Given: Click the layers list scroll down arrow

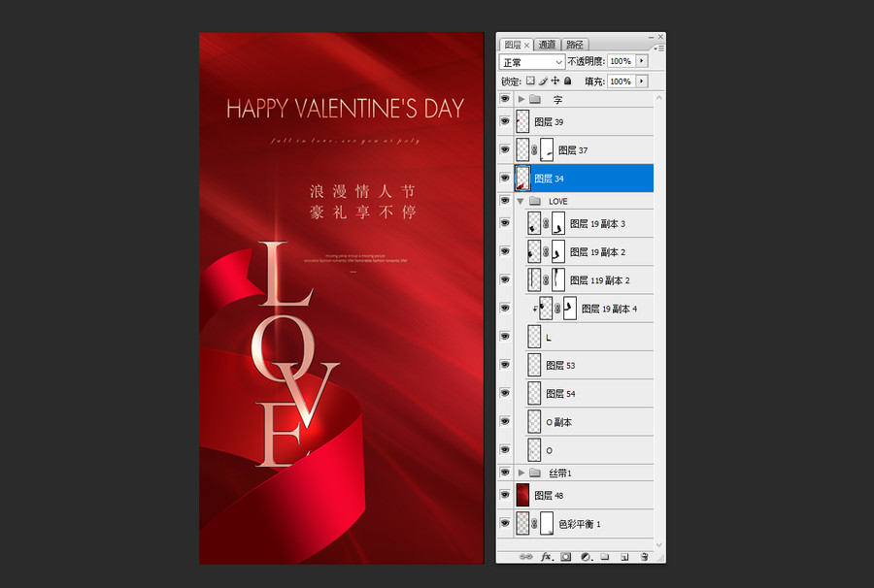Looking at the screenshot, I should (x=659, y=544).
